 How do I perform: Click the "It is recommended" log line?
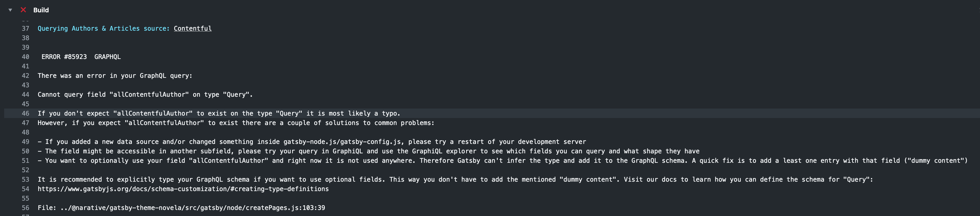point(455,180)
